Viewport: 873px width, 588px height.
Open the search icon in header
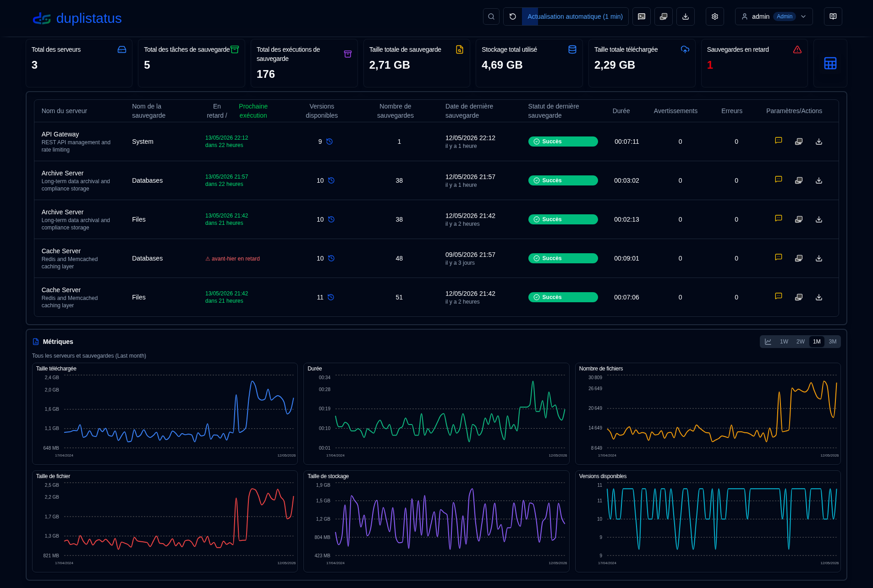pyautogui.click(x=491, y=16)
